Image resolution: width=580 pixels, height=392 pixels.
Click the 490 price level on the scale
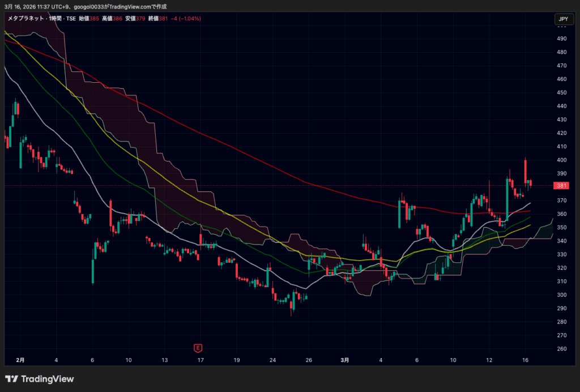pos(562,39)
